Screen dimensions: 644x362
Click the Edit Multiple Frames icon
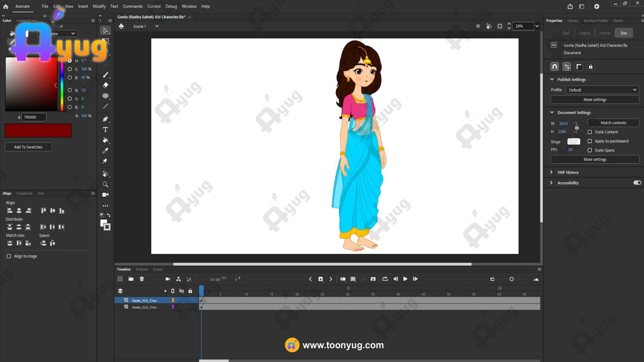click(353, 279)
